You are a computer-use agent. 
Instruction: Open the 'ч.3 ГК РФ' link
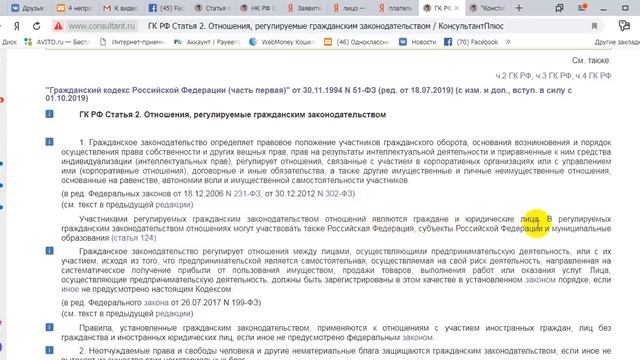553,76
